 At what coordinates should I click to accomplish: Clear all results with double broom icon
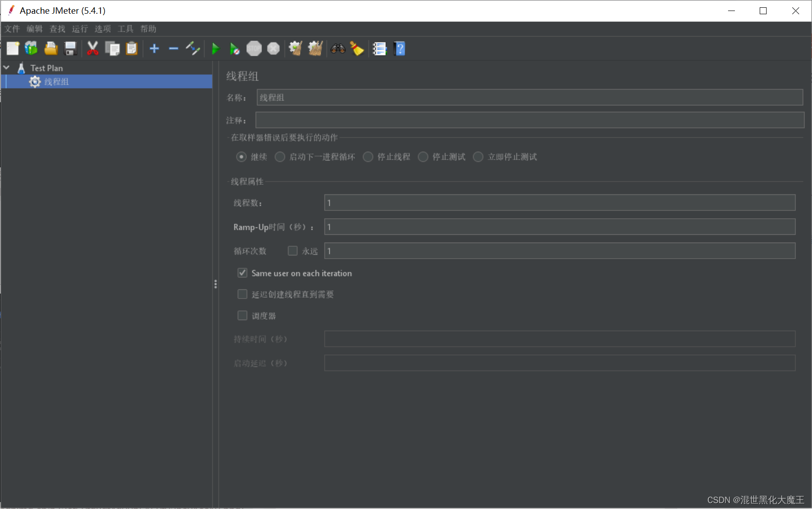[315, 49]
